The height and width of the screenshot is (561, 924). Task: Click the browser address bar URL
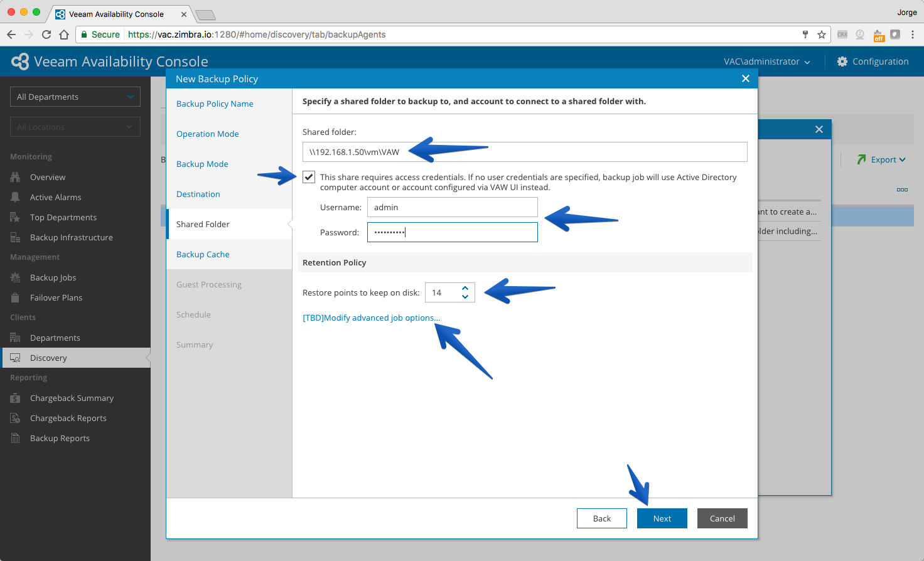click(257, 35)
